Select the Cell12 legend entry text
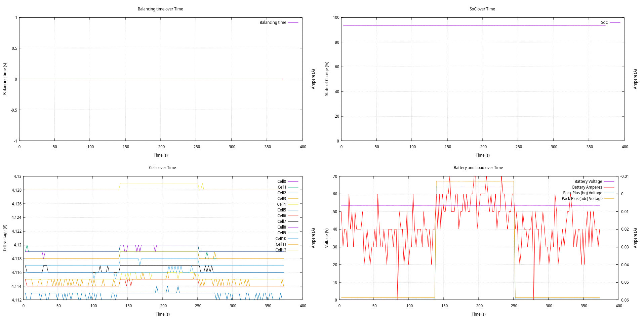 pos(281,250)
